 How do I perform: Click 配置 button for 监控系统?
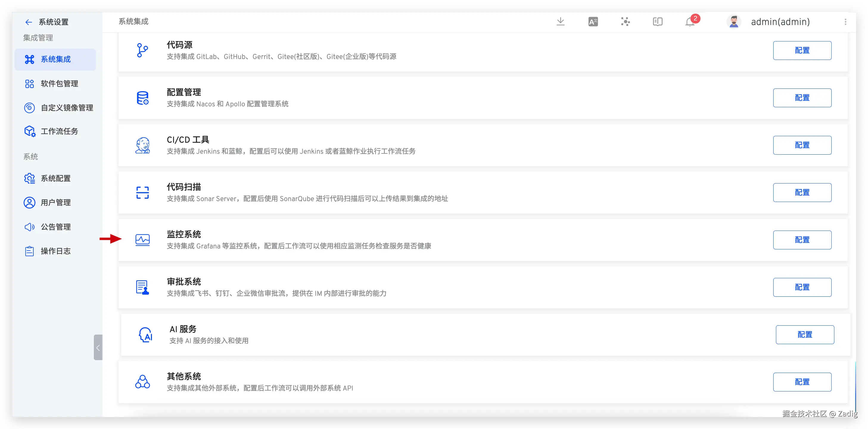[x=802, y=240]
